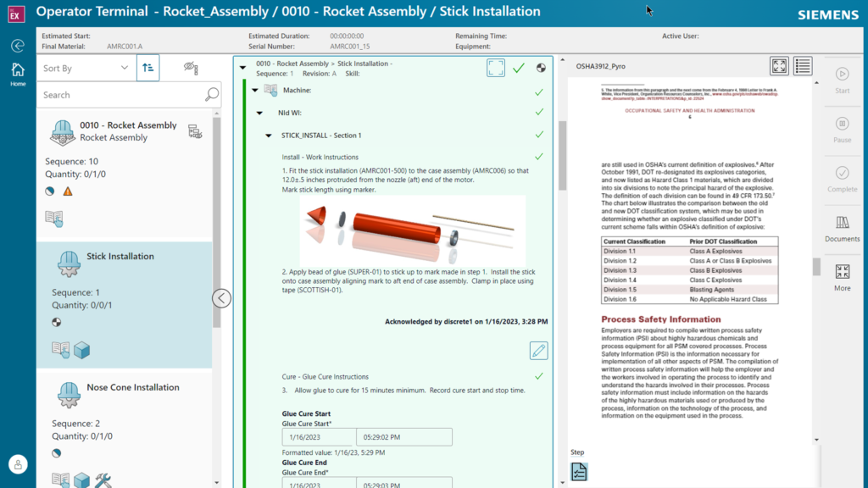
Task: Open the Stick Installation 3D cube icon
Action: tap(82, 350)
